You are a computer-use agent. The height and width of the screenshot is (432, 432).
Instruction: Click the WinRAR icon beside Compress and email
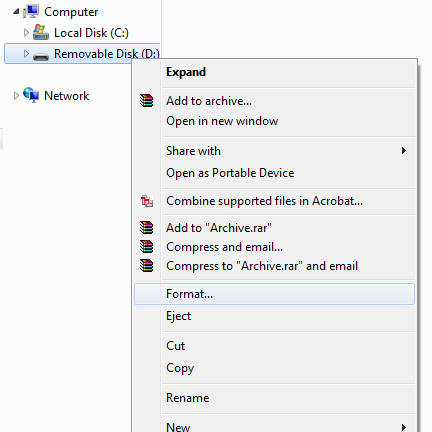146,247
